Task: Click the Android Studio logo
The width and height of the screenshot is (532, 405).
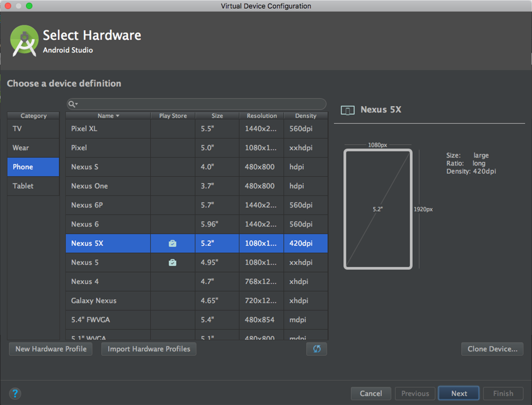Action: (24, 41)
